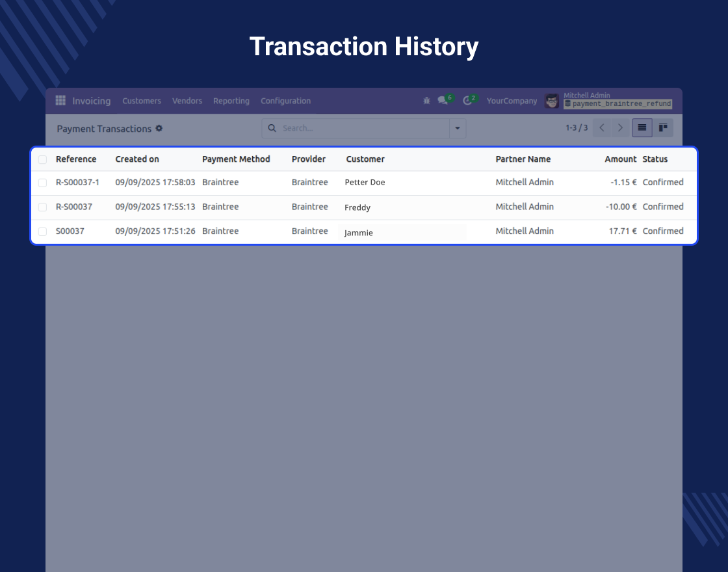This screenshot has height=572, width=728.
Task: Go to previous page arrow
Action: pyautogui.click(x=602, y=127)
